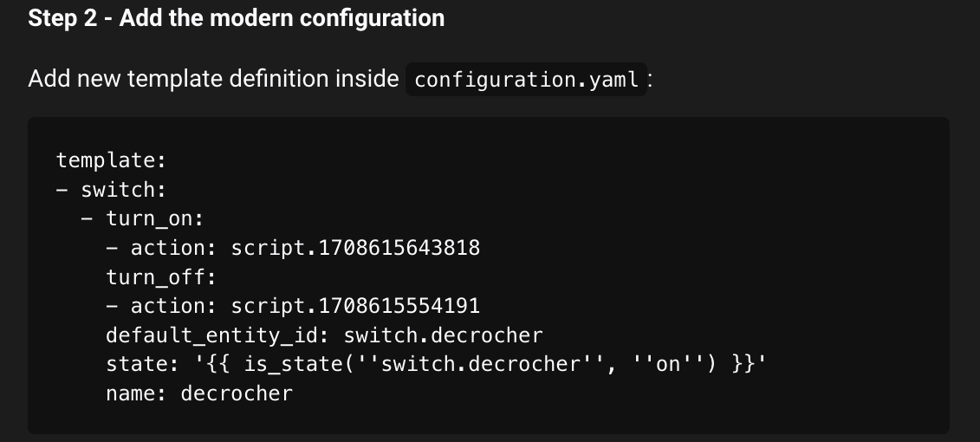Click the ''on'' argument in state template
Screen dimensions: 980x442
coord(668,364)
